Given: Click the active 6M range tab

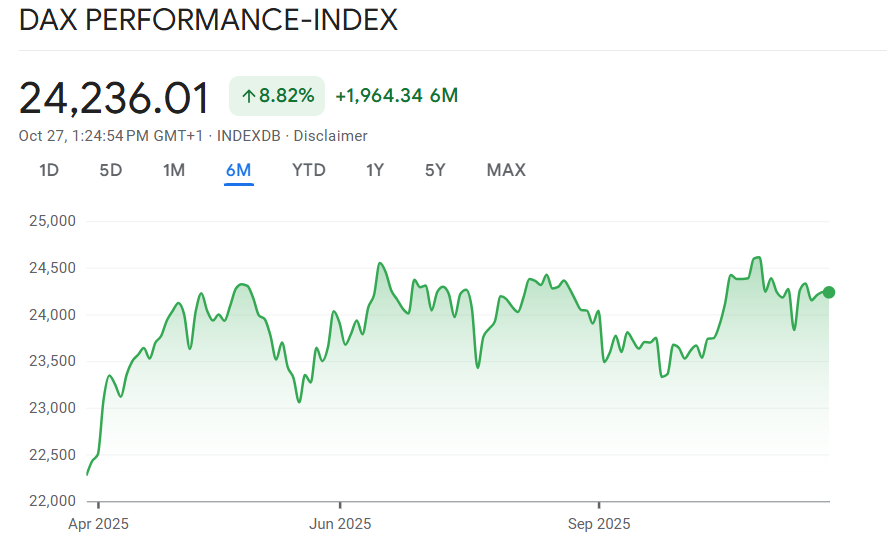Looking at the screenshot, I should 239,170.
